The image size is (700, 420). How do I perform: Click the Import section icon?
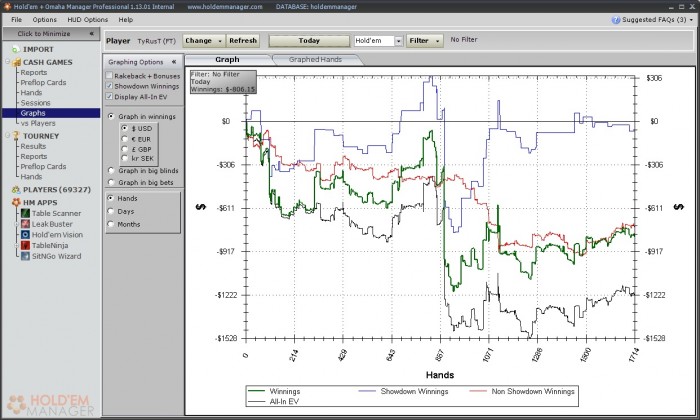[x=15, y=48]
